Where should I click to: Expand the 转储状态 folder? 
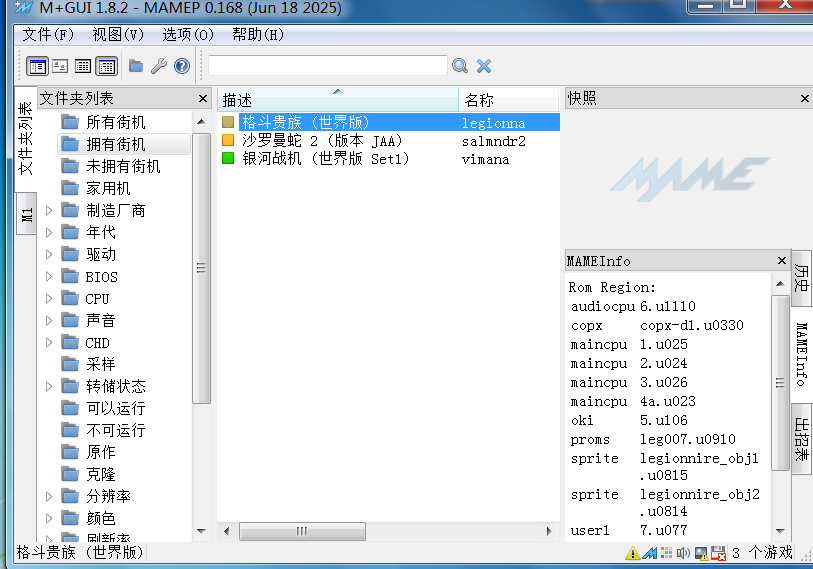pyautogui.click(x=49, y=386)
